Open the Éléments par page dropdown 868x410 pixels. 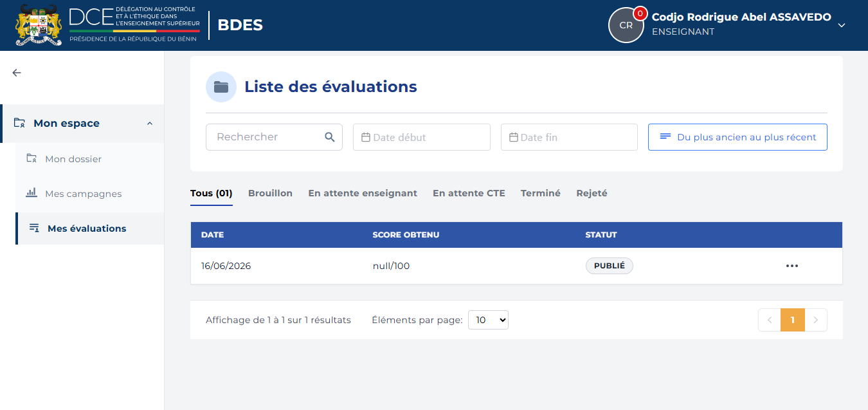click(x=488, y=320)
